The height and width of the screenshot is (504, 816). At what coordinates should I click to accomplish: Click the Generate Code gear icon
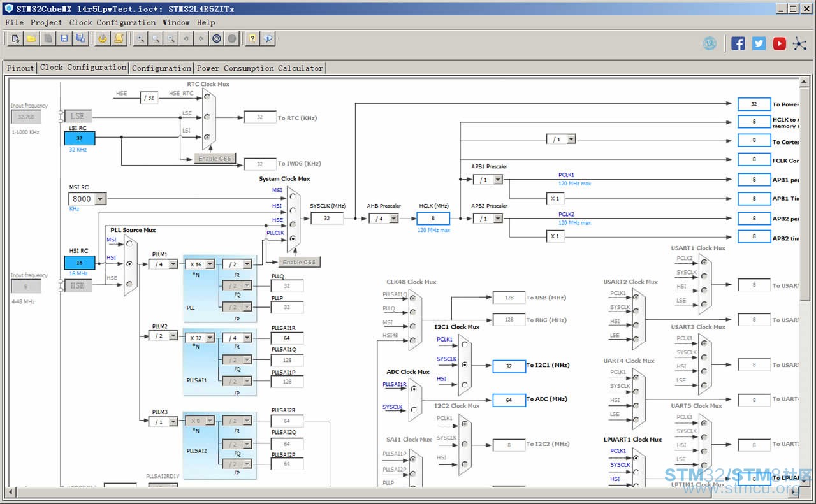[x=103, y=39]
